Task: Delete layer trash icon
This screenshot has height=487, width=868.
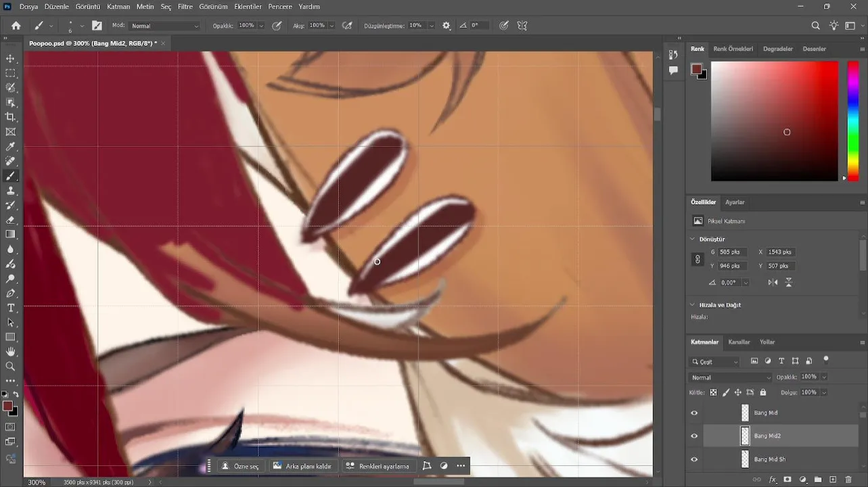Action: point(848,480)
